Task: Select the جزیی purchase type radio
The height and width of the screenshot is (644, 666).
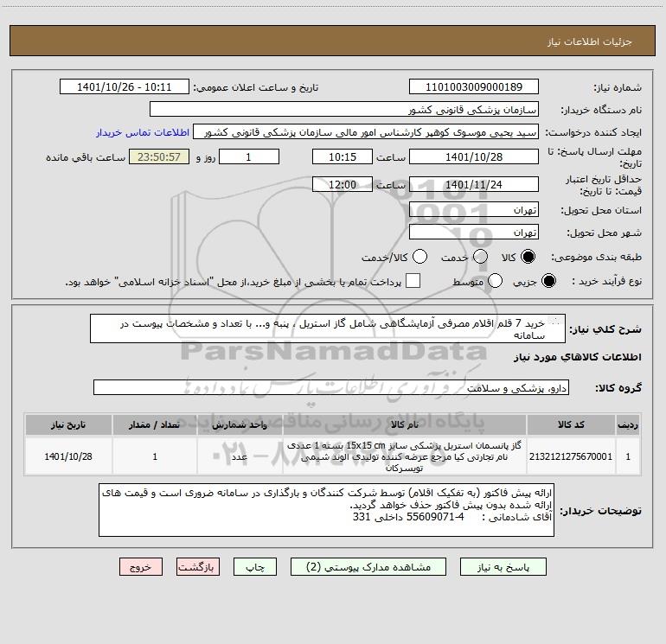Action: [x=548, y=281]
